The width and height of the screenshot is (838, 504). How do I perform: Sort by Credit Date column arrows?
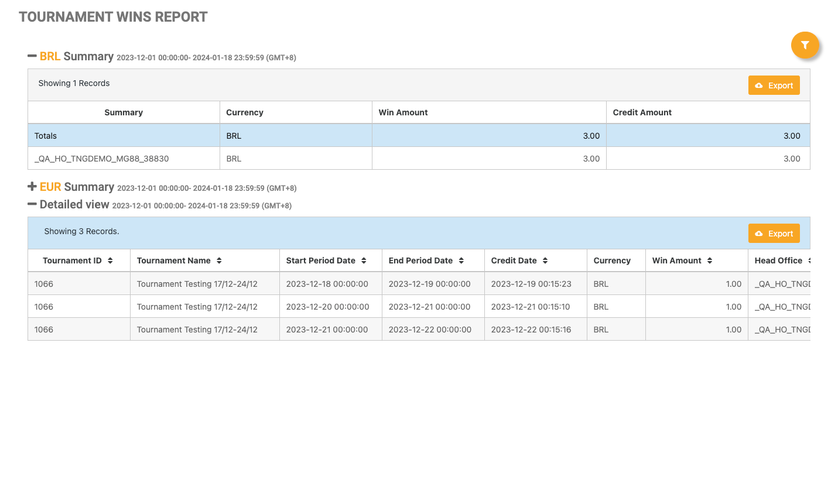tap(545, 260)
